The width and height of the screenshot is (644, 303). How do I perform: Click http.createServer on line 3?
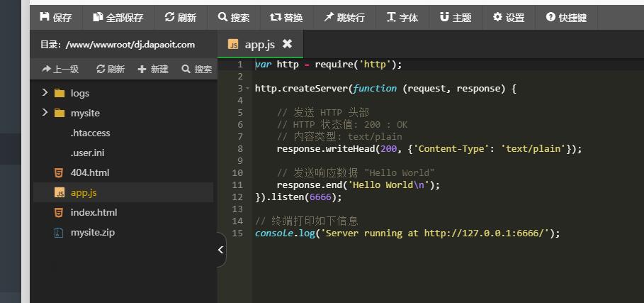301,89
